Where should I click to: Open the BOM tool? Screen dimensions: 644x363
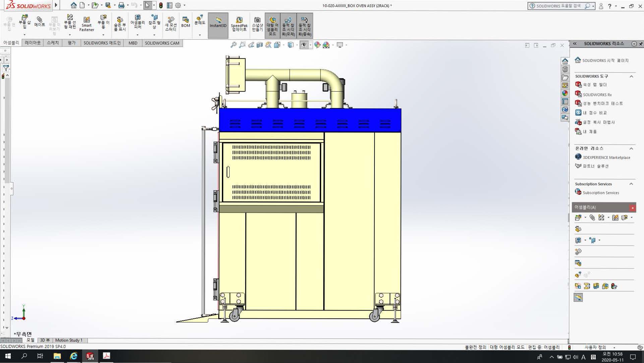pyautogui.click(x=185, y=22)
